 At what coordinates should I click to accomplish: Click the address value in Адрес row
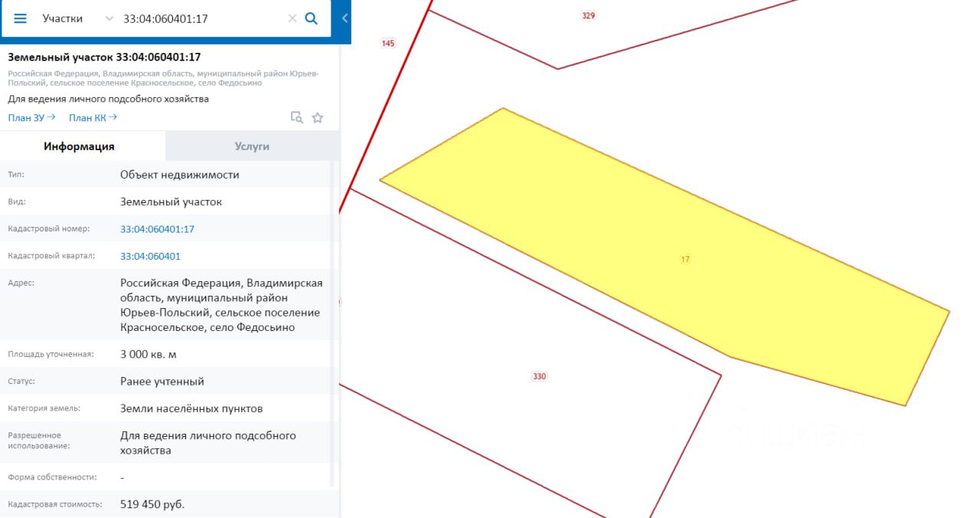coord(221,305)
